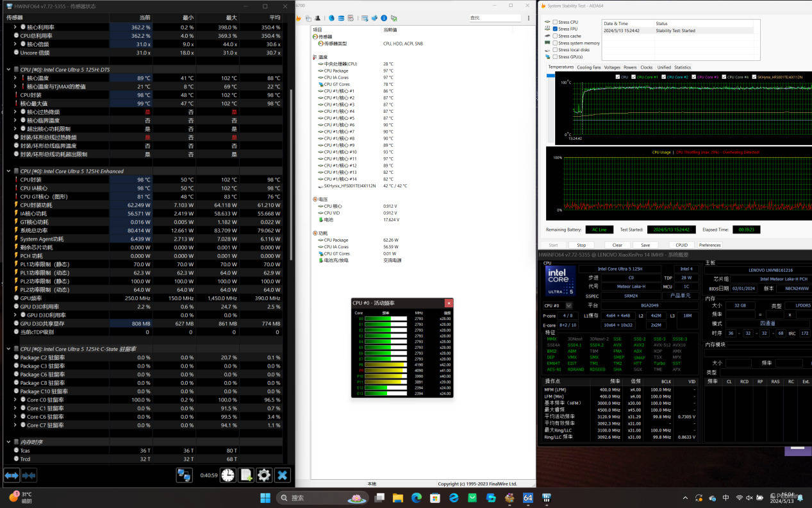This screenshot has width=812, height=508.
Task: Toggle the CPU Core #4 graph checkbox
Action: tap(724, 77)
